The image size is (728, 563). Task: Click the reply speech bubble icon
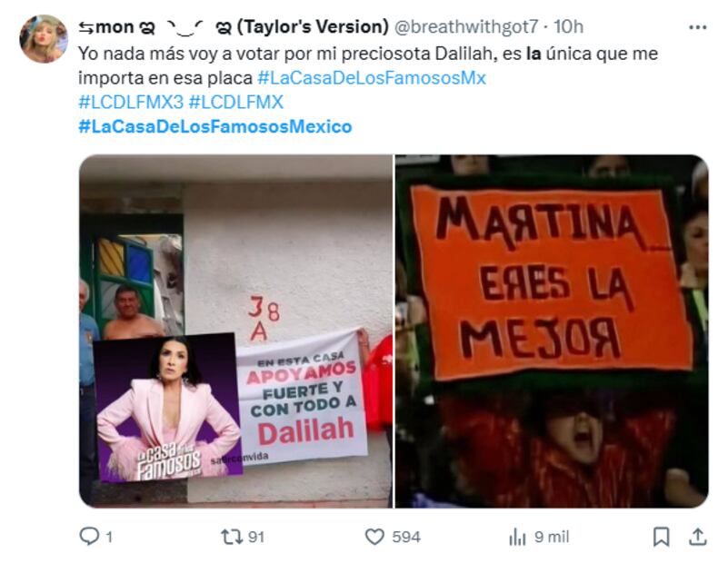click(x=89, y=537)
